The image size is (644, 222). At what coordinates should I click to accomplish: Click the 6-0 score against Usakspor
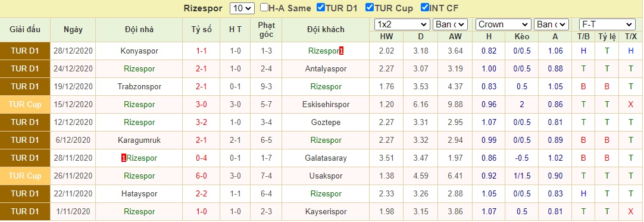pos(201,176)
